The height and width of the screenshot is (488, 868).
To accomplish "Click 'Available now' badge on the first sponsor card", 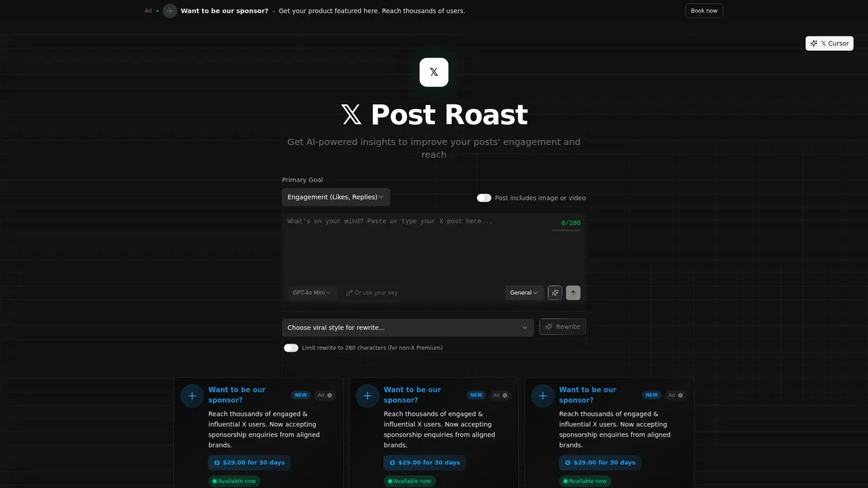I will pyautogui.click(x=234, y=481).
